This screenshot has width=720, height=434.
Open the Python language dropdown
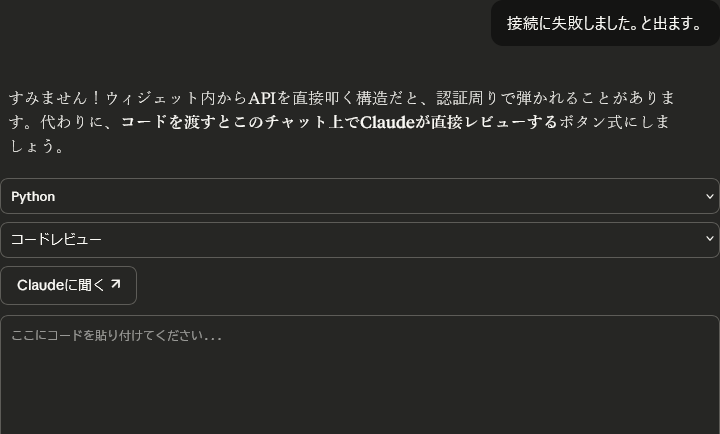click(359, 196)
